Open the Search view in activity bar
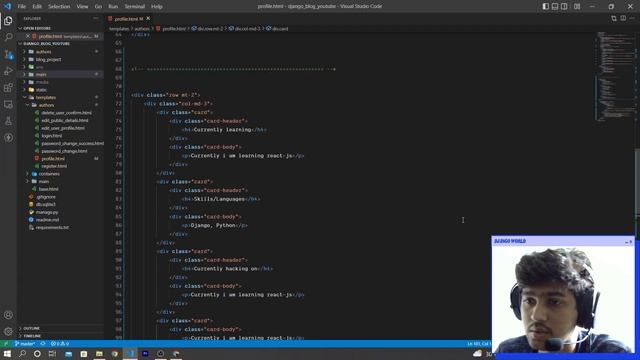This screenshot has height=360, width=640. pos(8,37)
